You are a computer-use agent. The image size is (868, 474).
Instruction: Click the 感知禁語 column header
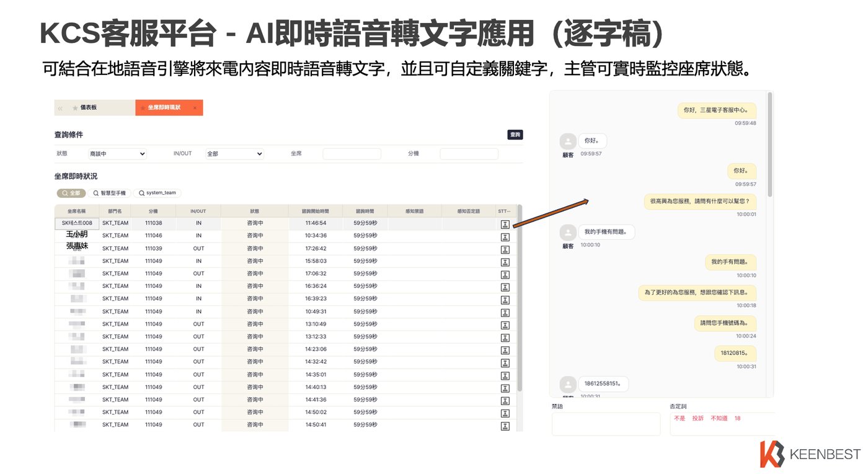coord(414,211)
